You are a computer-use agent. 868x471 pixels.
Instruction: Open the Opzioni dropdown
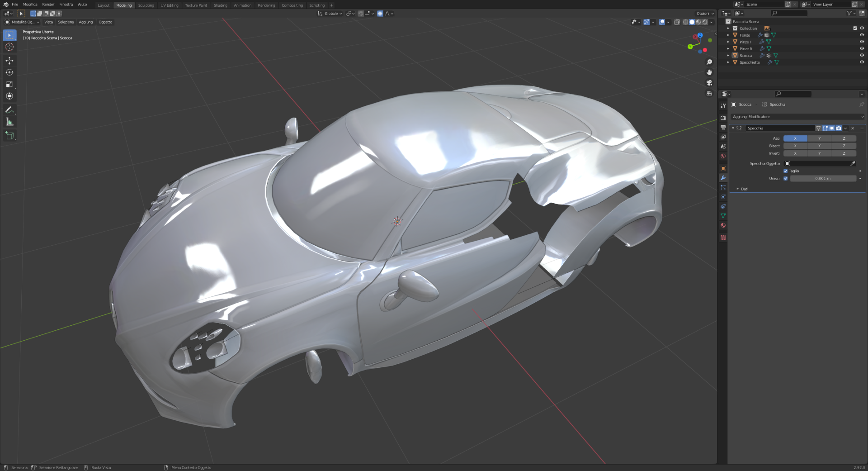click(x=705, y=14)
